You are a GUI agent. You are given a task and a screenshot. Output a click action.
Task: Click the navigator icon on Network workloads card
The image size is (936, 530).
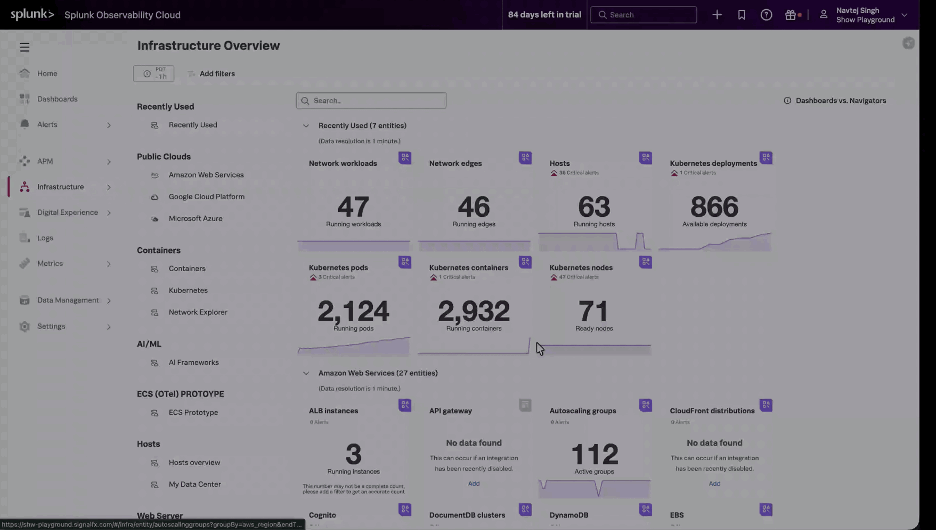tap(405, 158)
